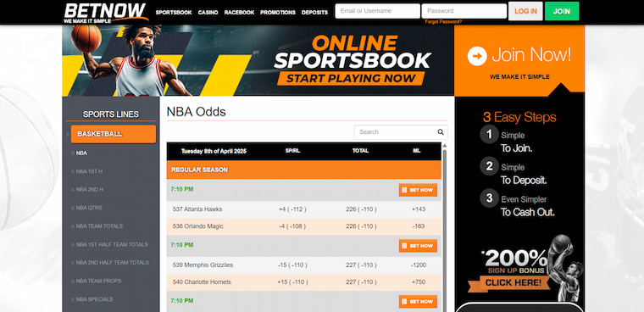Select NBA 2ND H lines
Screen dimensions: 644x312
click(x=90, y=190)
